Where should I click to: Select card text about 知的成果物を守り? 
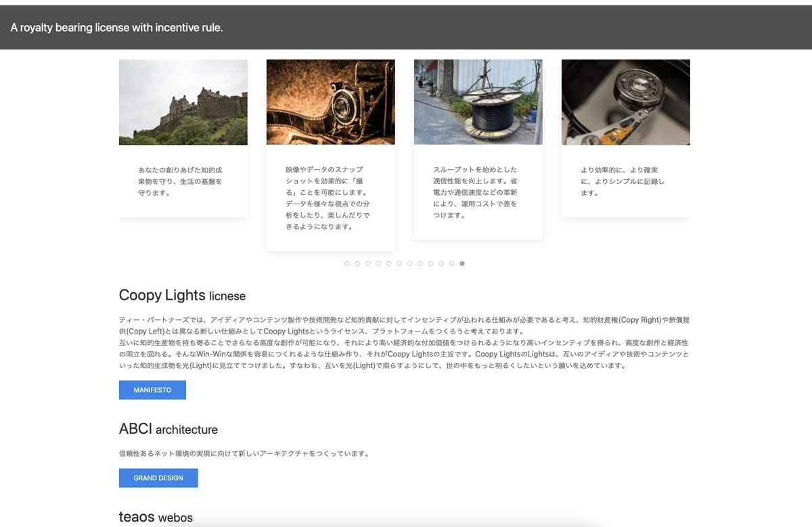point(180,181)
